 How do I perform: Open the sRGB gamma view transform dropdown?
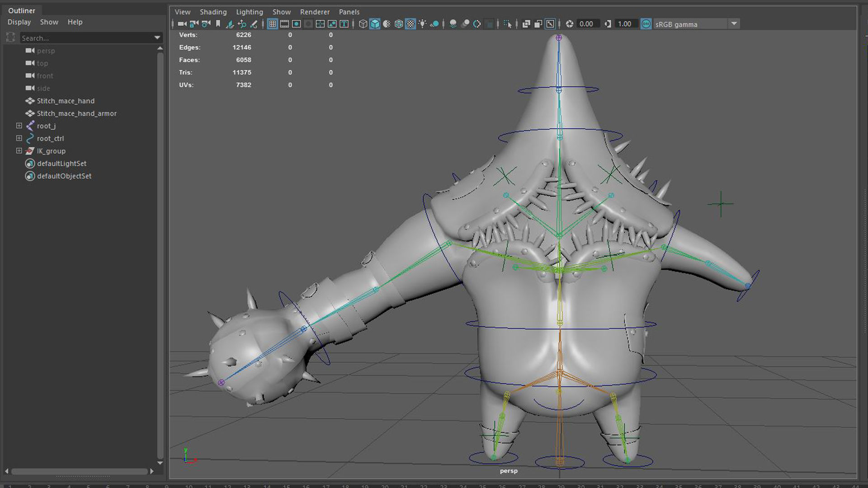(734, 23)
